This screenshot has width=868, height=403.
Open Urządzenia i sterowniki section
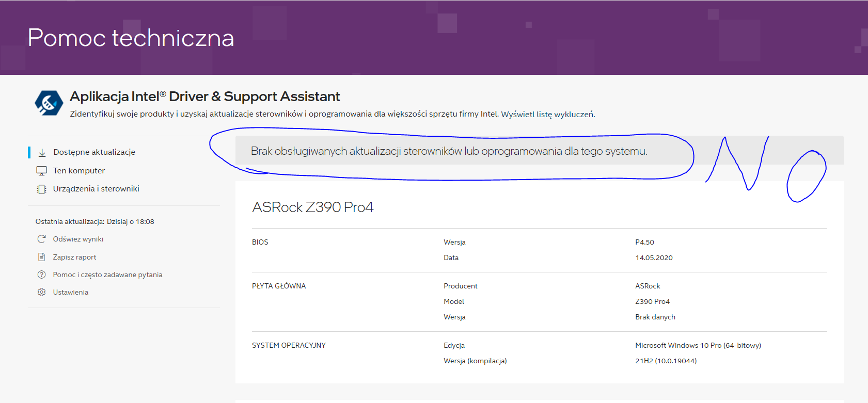tap(96, 189)
